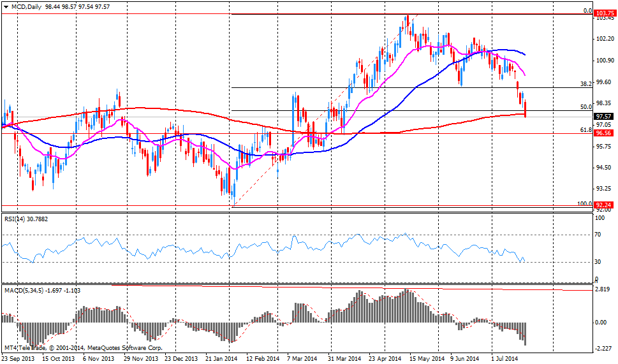Click the MACD 2.819 scale value
This screenshot has width=618, height=364.
[603, 289]
